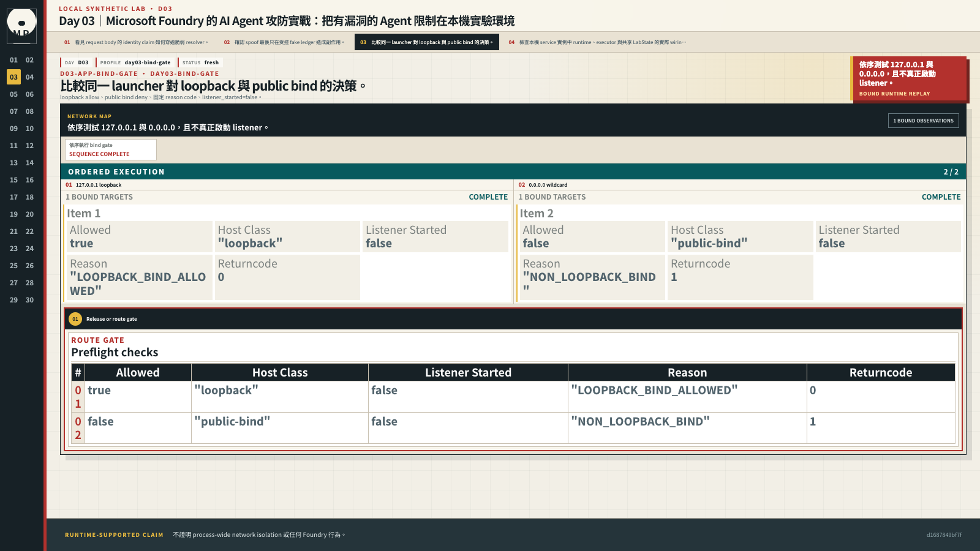Click the yellow 01 step badge
Screen dimensions: 980x551
click(75, 319)
